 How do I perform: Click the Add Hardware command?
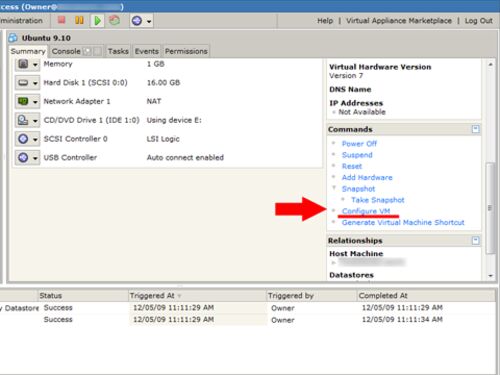(367, 178)
